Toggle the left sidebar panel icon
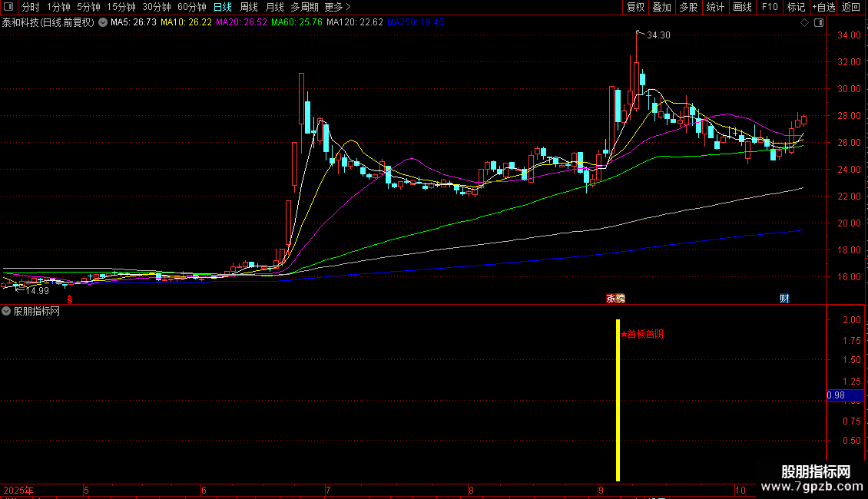The width and height of the screenshot is (868, 499). tap(8, 7)
